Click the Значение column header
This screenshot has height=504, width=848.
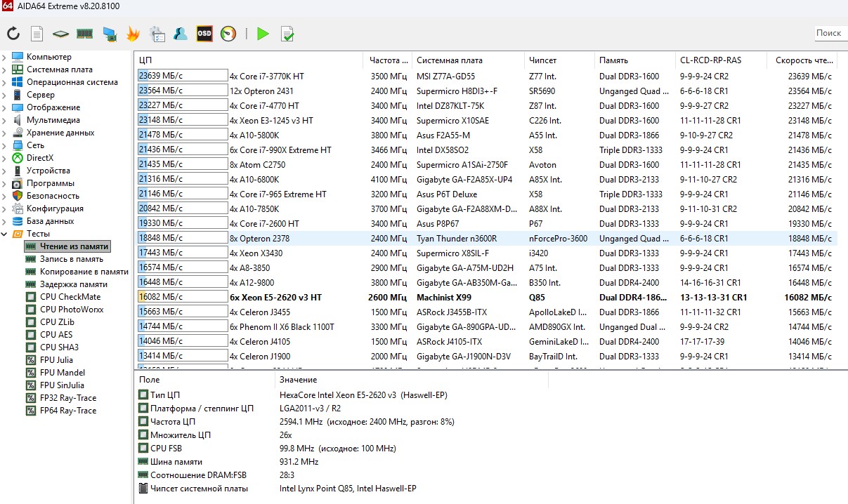click(x=411, y=379)
